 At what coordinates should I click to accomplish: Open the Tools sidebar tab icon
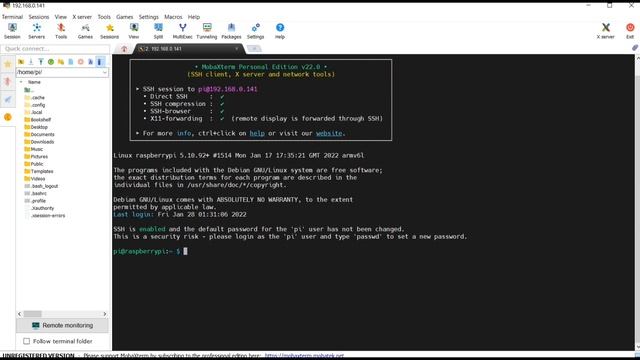click(x=7, y=81)
